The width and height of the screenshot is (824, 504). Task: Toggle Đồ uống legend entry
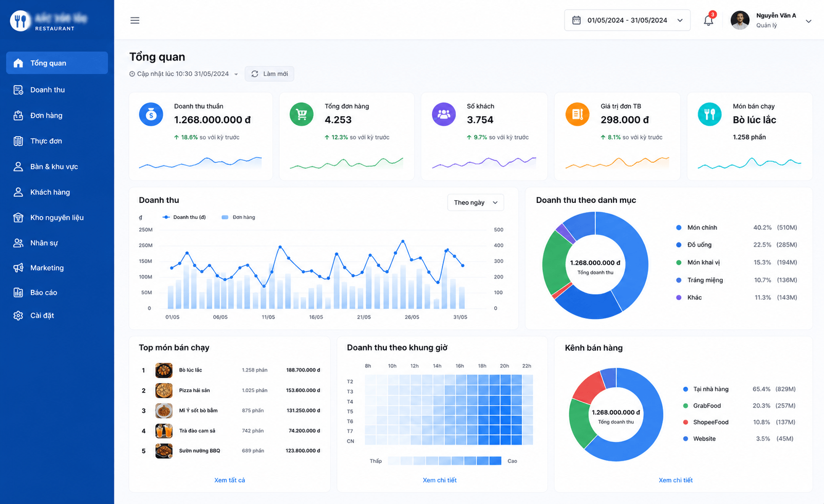[694, 245]
